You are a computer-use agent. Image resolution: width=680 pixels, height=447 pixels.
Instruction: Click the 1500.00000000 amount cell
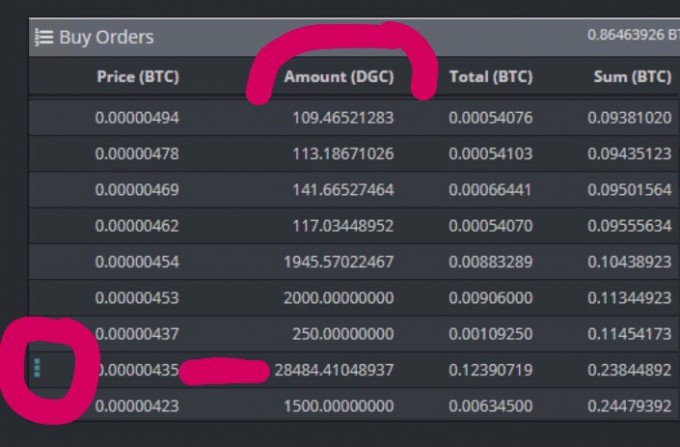point(338,406)
